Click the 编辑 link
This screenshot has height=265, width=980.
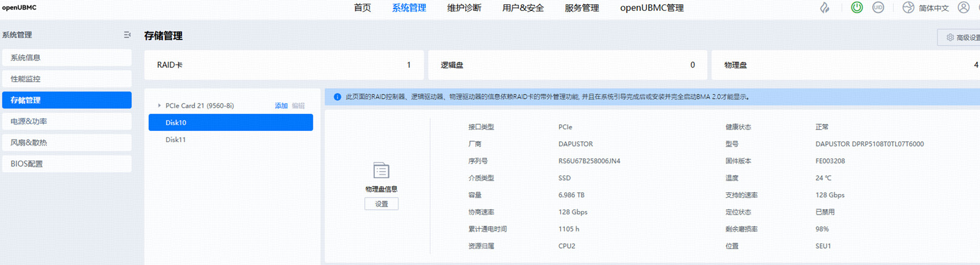(298, 106)
